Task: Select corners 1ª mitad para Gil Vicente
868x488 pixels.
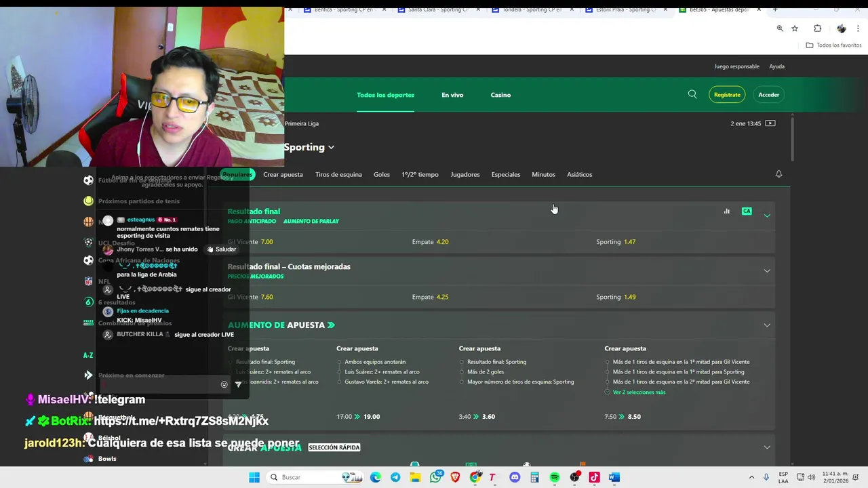Action: click(681, 362)
